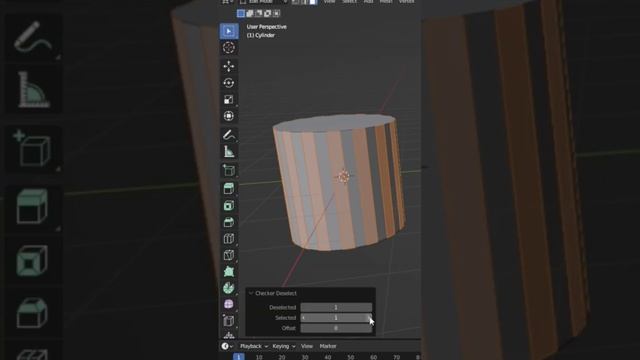The height and width of the screenshot is (360, 640).
Task: Click the Deselected value field
Action: click(336, 307)
